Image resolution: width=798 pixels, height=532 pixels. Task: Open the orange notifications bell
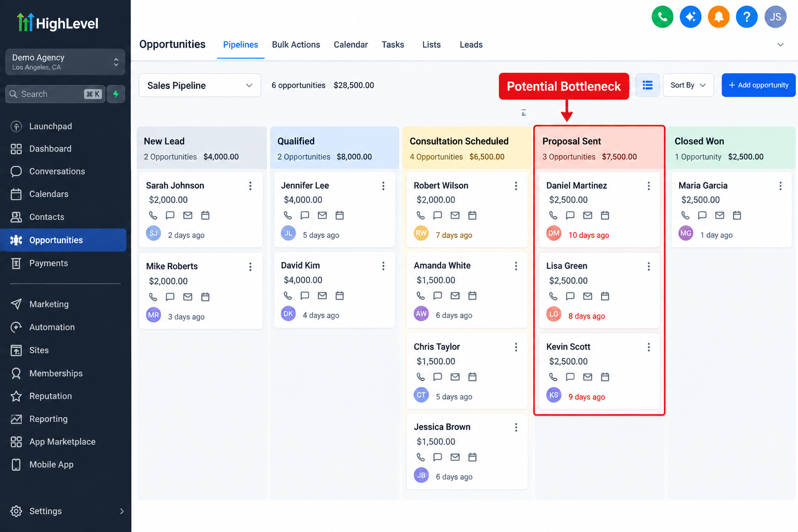click(719, 17)
